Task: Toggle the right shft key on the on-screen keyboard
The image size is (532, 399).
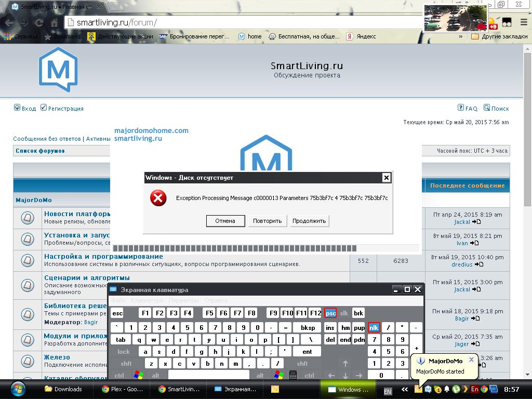Action: [x=302, y=363]
